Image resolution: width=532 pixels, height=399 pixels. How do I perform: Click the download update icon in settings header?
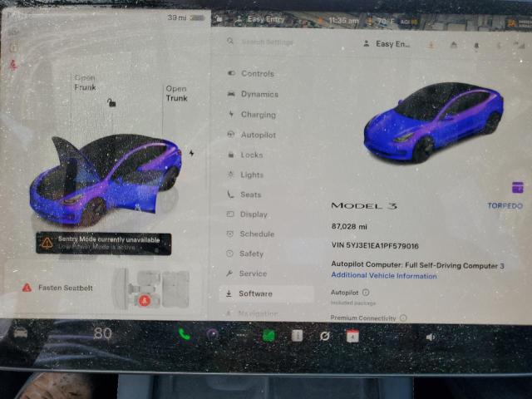pyautogui.click(x=431, y=45)
